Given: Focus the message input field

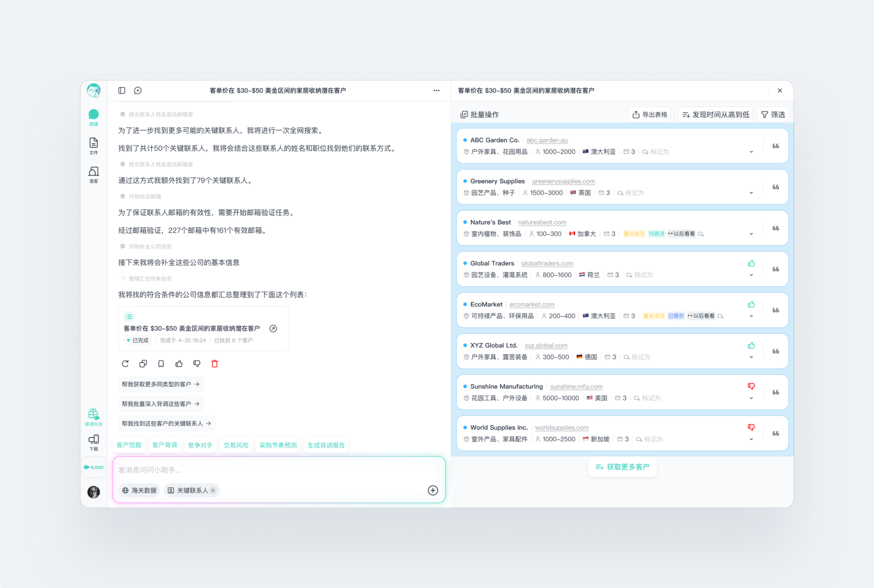Looking at the screenshot, I should (x=279, y=470).
